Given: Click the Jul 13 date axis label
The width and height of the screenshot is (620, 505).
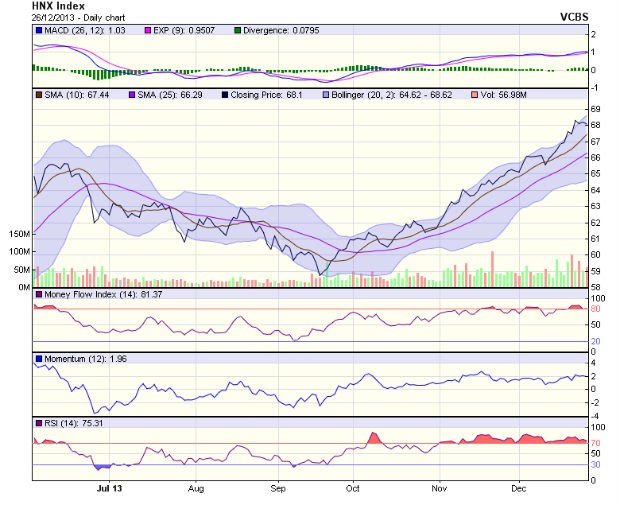Looking at the screenshot, I should click(x=108, y=489).
